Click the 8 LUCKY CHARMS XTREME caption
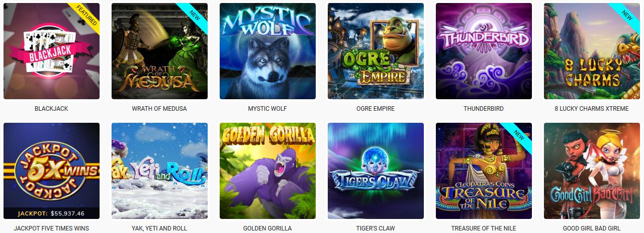 click(x=592, y=109)
